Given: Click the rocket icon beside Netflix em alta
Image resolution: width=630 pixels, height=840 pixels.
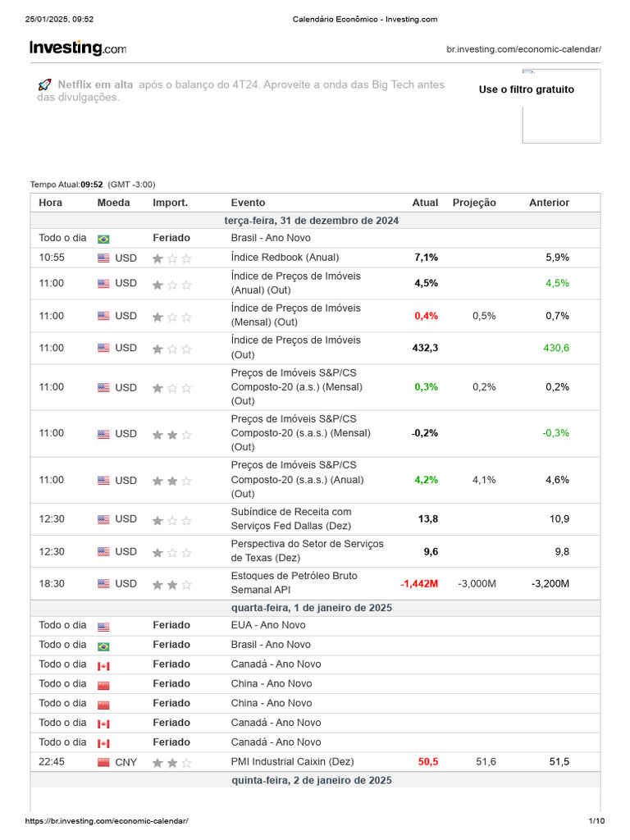Looking at the screenshot, I should (44, 84).
